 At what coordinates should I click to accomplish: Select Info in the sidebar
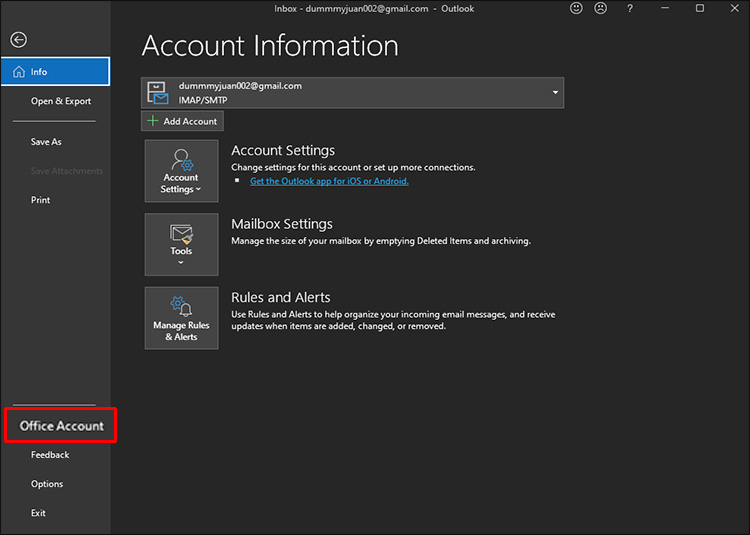pos(55,72)
